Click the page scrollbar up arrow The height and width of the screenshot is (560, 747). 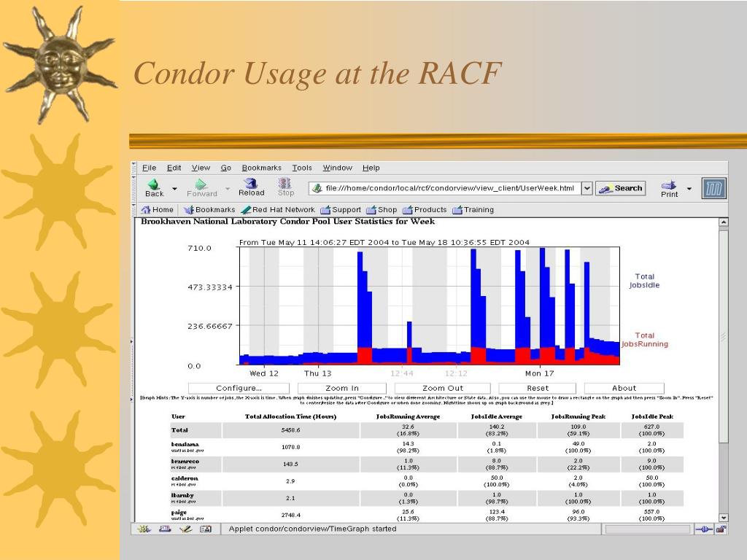point(723,222)
